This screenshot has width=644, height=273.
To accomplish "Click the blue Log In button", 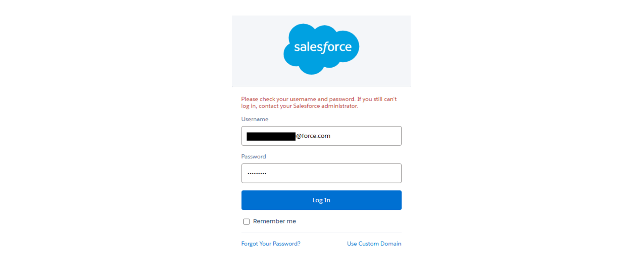I will tap(321, 200).
